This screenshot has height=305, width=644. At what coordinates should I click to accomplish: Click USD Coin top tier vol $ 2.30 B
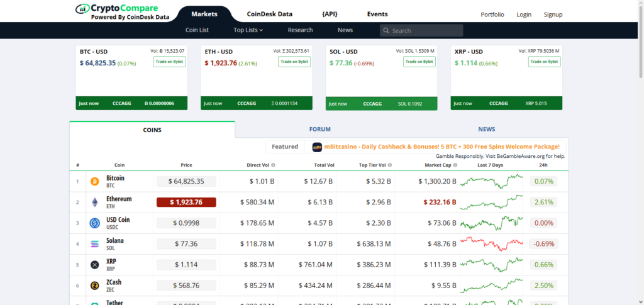coord(378,223)
